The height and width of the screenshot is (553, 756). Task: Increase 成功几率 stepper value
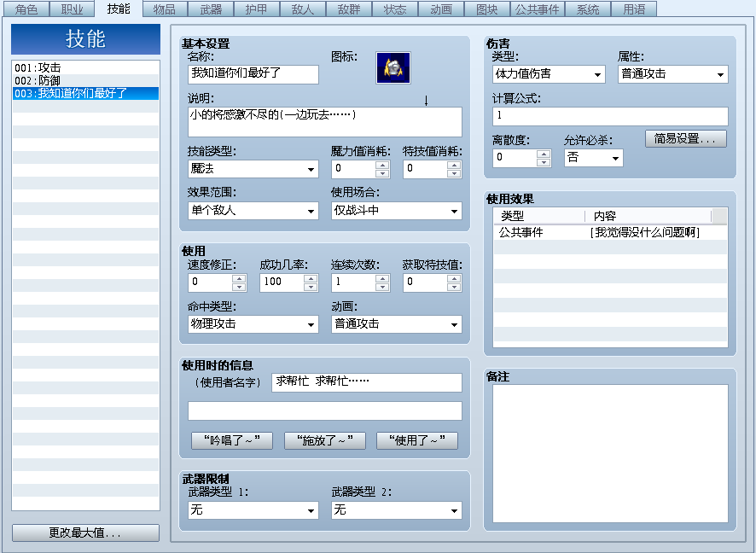(x=311, y=278)
